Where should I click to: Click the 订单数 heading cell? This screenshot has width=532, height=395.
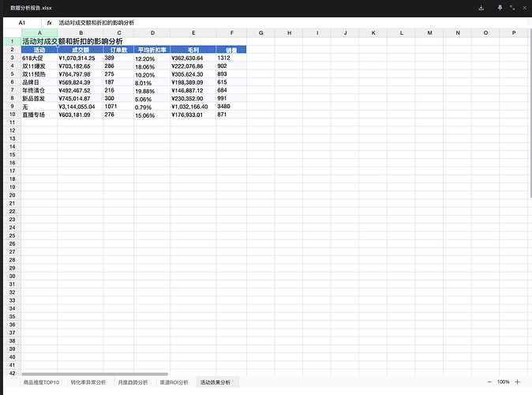click(118, 50)
